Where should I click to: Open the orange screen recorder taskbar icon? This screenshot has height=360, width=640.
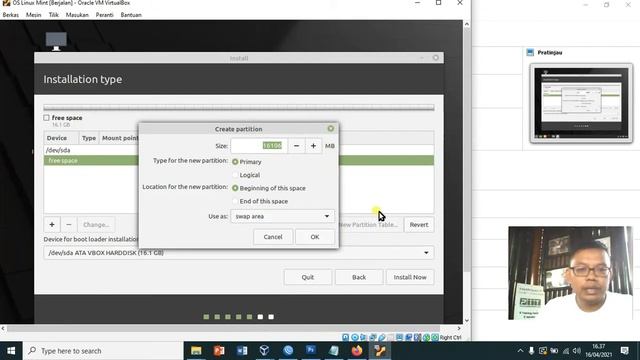coord(380,351)
